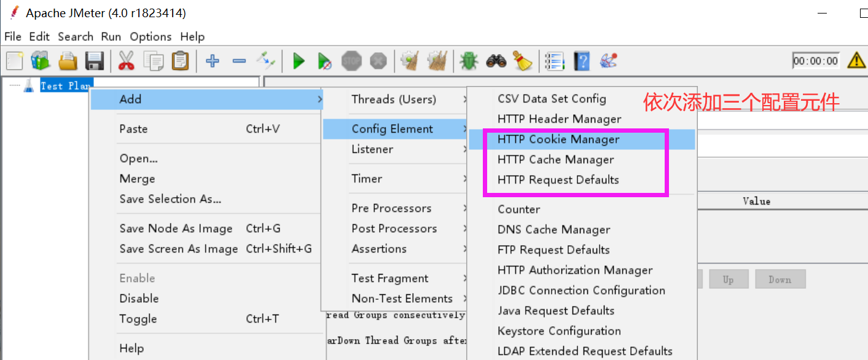This screenshot has height=360, width=868.
Task: Add HTTP Cache Manager
Action: tap(582, 160)
